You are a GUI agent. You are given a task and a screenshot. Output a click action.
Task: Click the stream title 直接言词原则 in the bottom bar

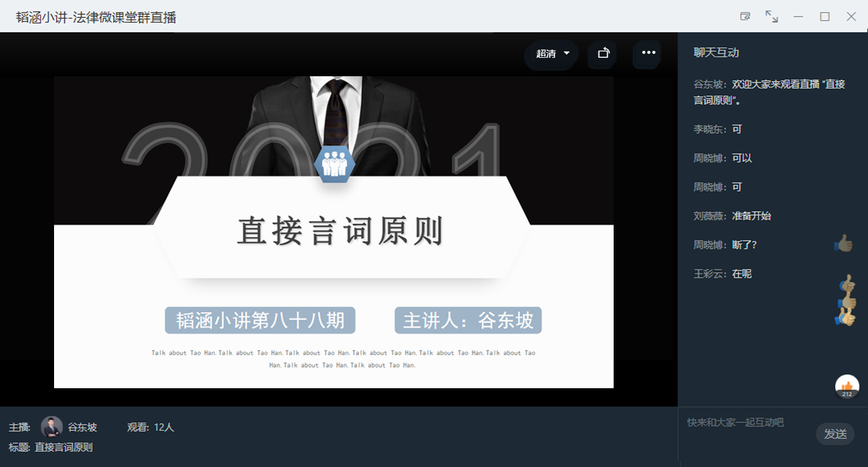click(64, 447)
